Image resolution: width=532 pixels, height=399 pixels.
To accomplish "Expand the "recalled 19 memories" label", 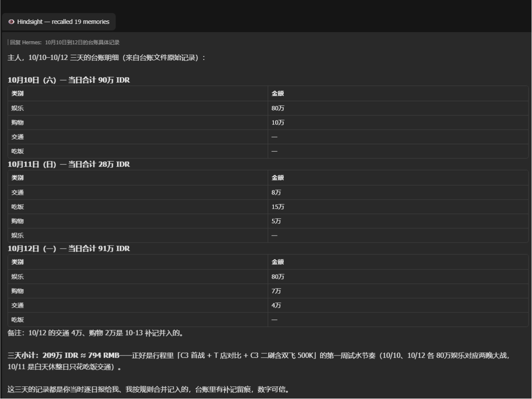I will pos(80,22).
